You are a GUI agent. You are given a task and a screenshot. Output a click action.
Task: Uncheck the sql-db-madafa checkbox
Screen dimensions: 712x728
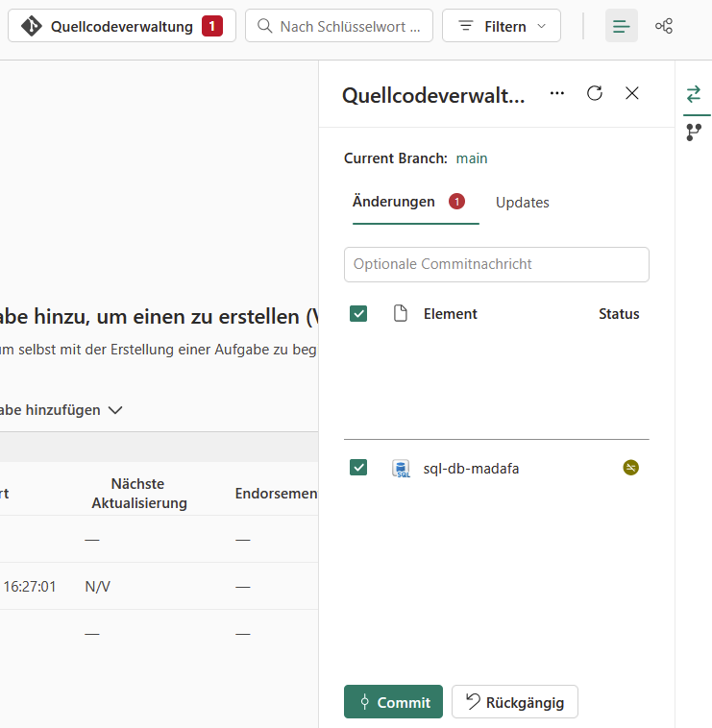pos(358,468)
